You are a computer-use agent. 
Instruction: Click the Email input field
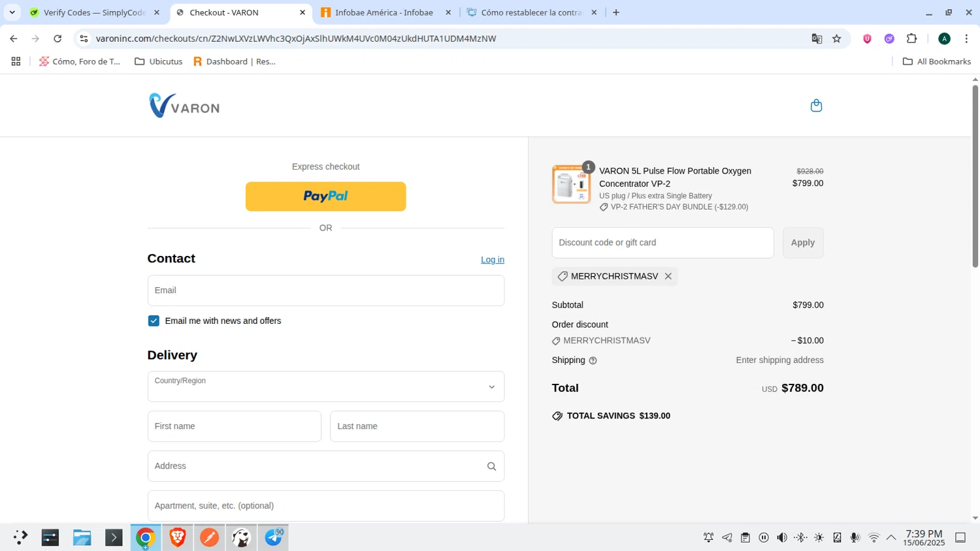point(325,291)
